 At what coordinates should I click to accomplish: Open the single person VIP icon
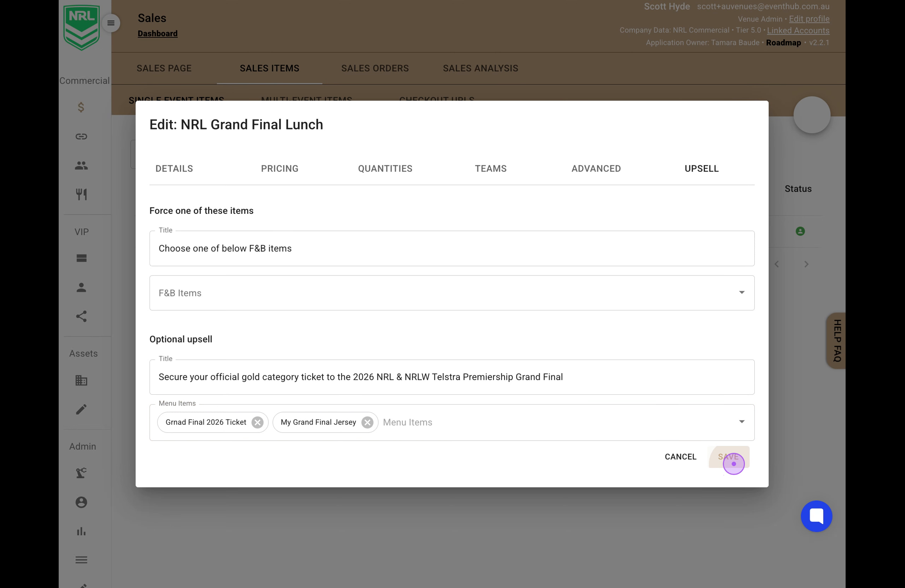pos(81,287)
